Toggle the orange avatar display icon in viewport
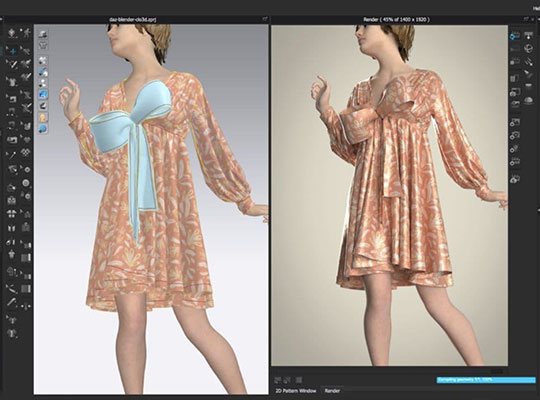Viewport: 540px width, 400px height. point(43,117)
